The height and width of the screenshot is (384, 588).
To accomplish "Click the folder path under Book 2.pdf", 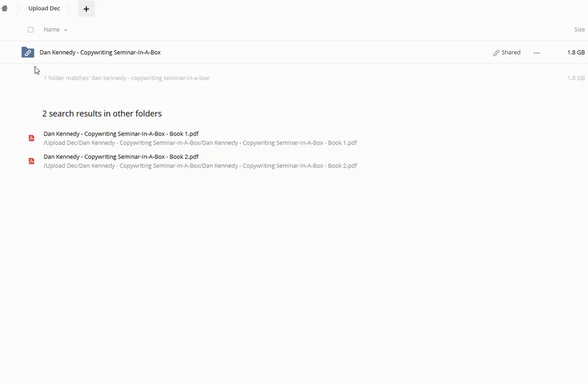I will [200, 166].
